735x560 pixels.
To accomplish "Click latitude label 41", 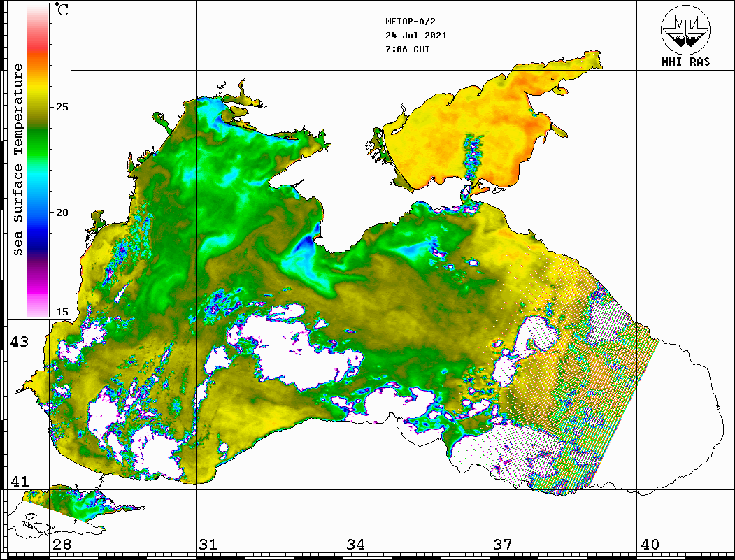I will (19, 481).
